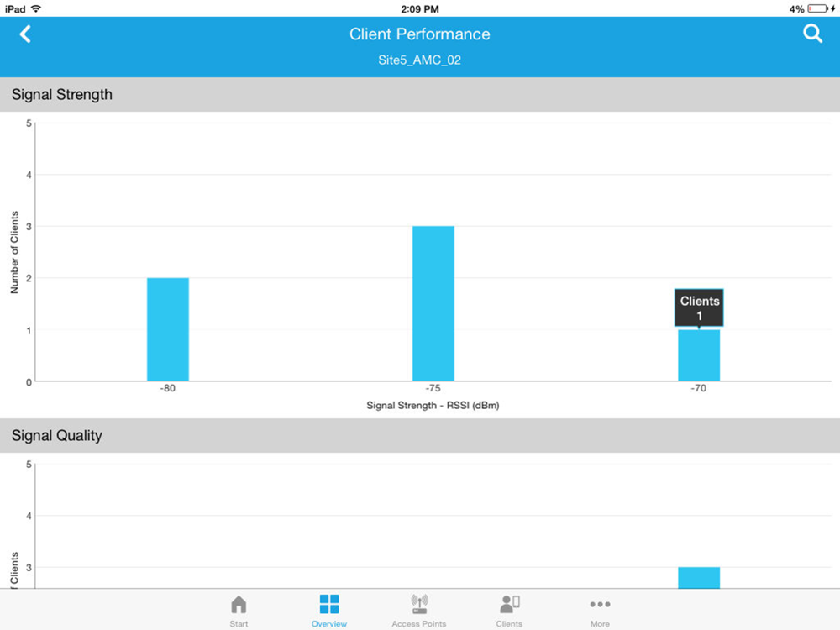Image resolution: width=840 pixels, height=630 pixels.
Task: Tap the -80 dBm signal strength bar
Action: (168, 329)
